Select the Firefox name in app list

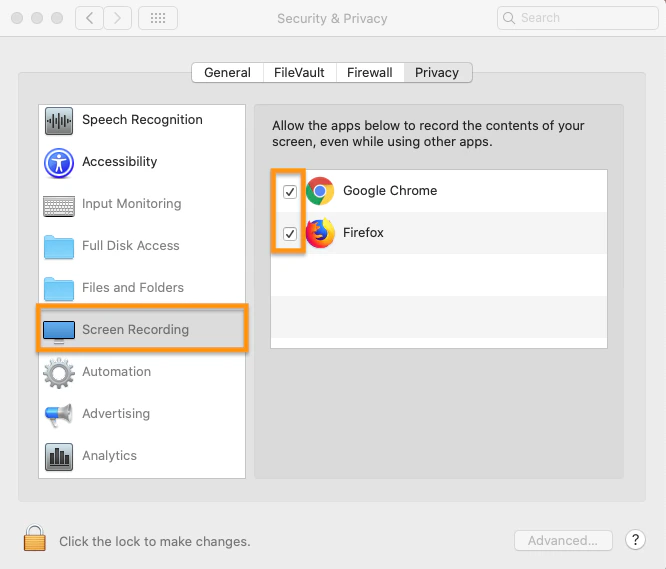[363, 233]
